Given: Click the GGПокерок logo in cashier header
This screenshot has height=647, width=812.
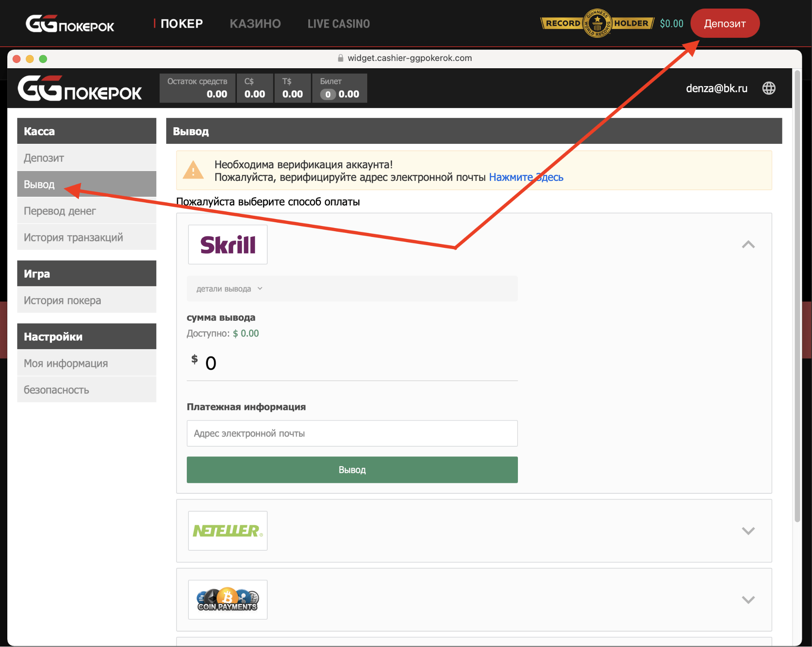Looking at the screenshot, I should (x=80, y=88).
